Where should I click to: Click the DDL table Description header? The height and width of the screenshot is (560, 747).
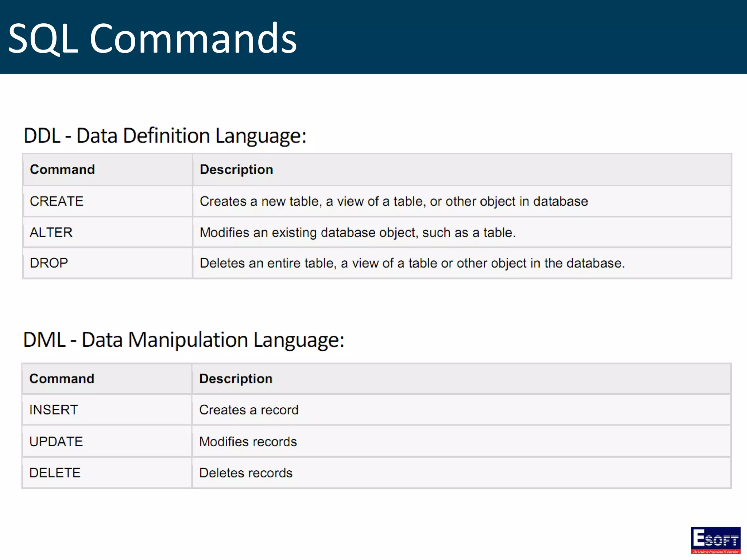236,170
